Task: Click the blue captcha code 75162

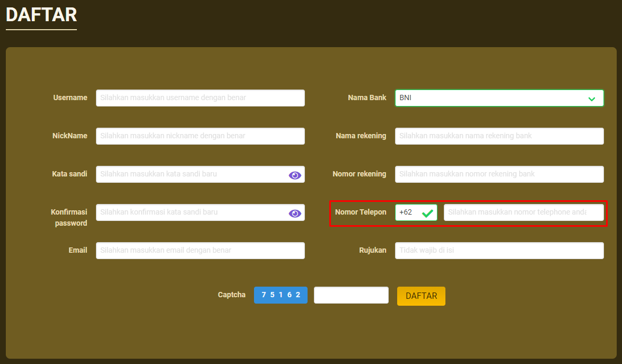Action: tap(281, 295)
